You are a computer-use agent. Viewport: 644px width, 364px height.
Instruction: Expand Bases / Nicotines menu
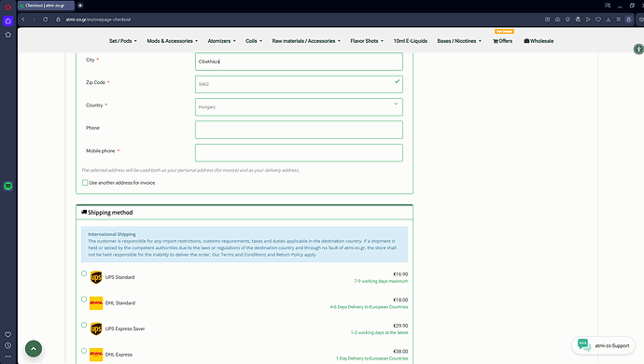click(459, 41)
